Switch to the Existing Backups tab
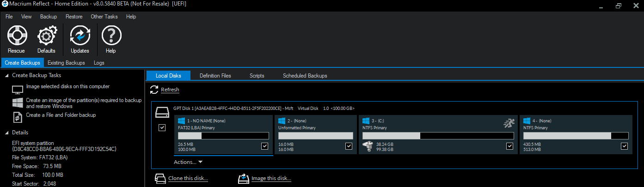Screen dimensions: 644x187 (66, 63)
